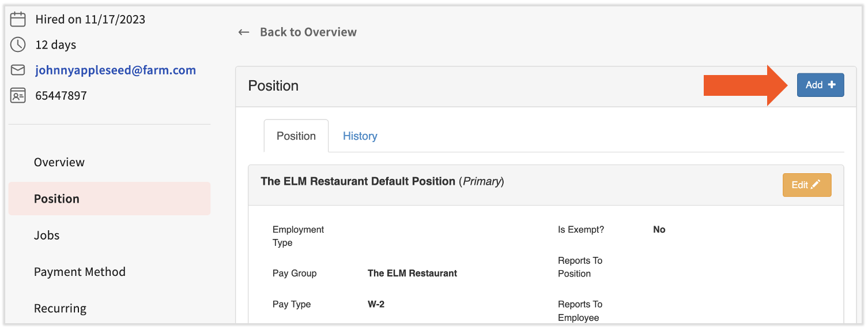
Task: Click the Pay Group value The ELM Restaurant
Action: coord(412,274)
